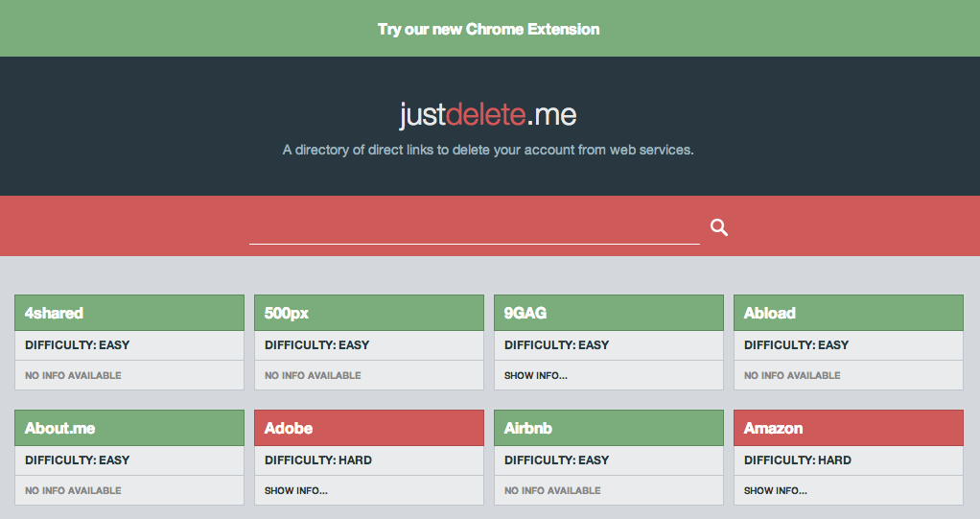980x519 pixels.
Task: Click the justdelete.me site logo
Action: click(x=488, y=114)
